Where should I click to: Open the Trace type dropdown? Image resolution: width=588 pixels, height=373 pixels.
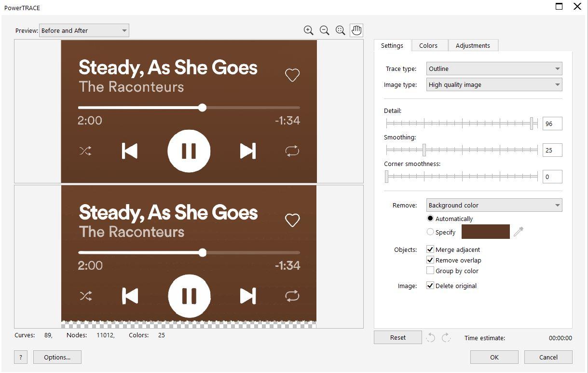(x=494, y=69)
